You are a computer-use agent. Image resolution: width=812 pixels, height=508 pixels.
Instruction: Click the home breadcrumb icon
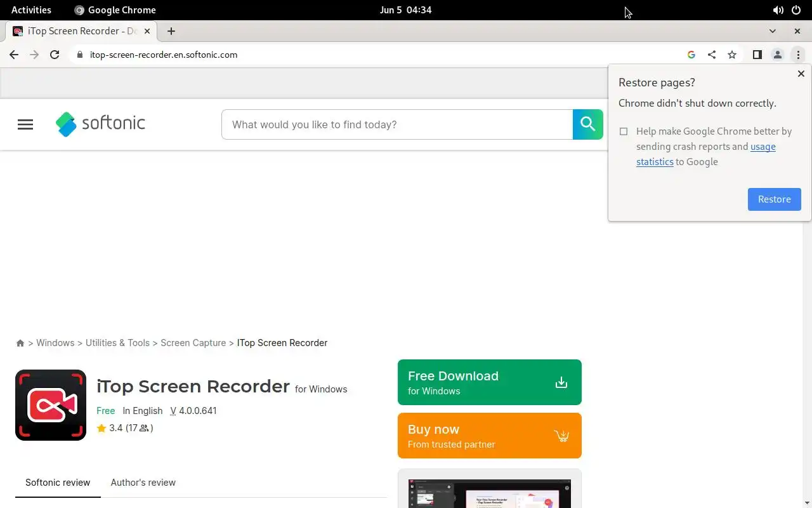click(20, 343)
